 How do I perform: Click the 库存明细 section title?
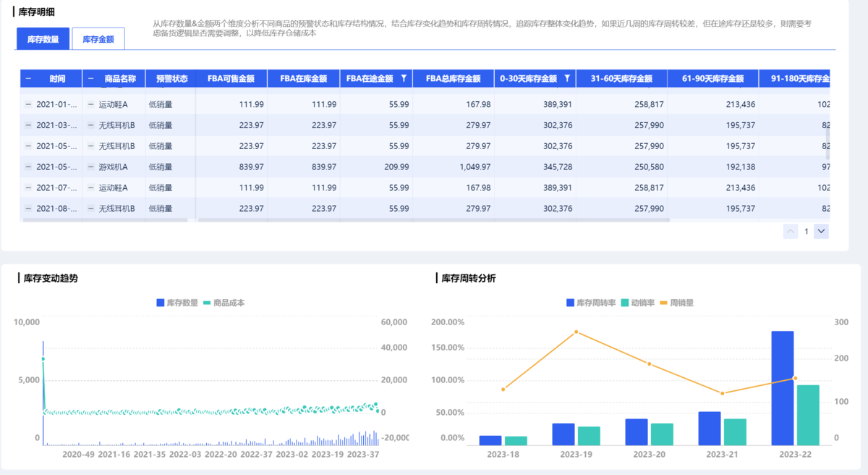pyautogui.click(x=36, y=12)
